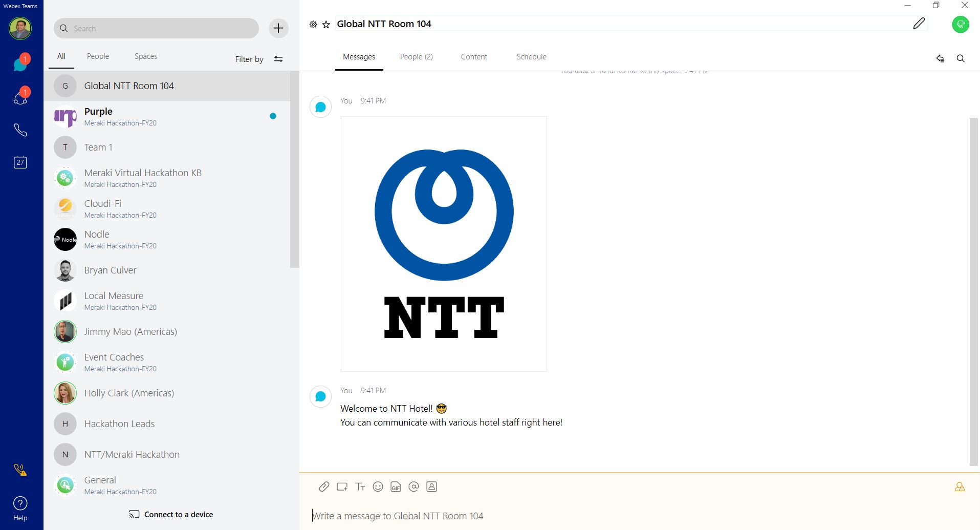The image size is (980, 530).
Task: Open Meraki Virtual Hackathon KB space
Action: click(x=167, y=178)
